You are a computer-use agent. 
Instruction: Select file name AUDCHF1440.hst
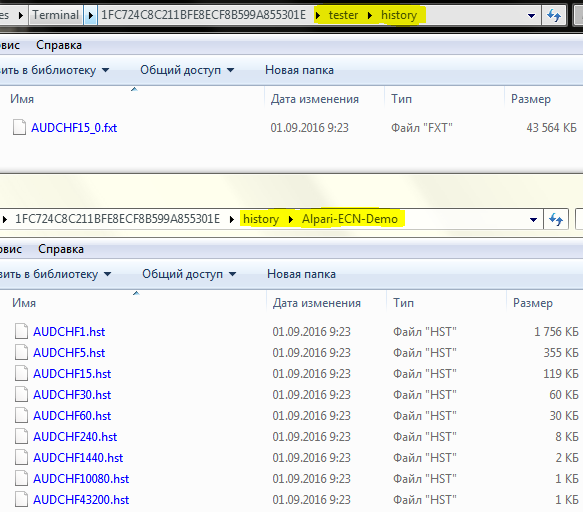coord(78,458)
